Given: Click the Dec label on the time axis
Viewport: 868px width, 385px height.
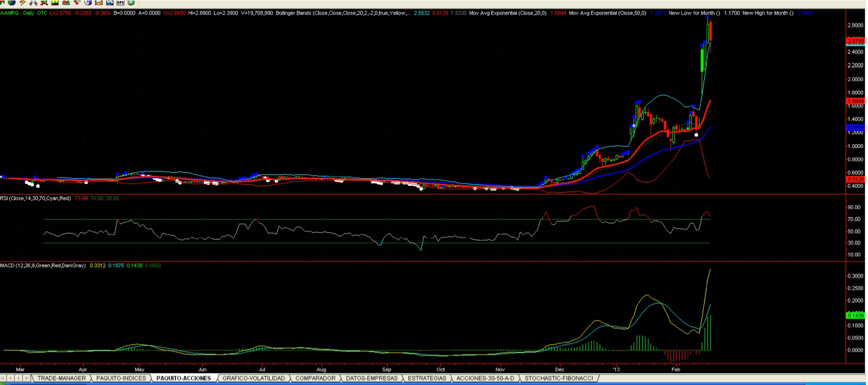Looking at the screenshot, I should (x=559, y=369).
